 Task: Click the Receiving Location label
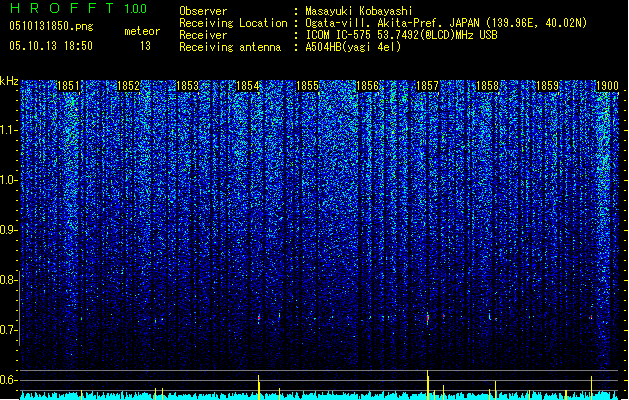233,23
